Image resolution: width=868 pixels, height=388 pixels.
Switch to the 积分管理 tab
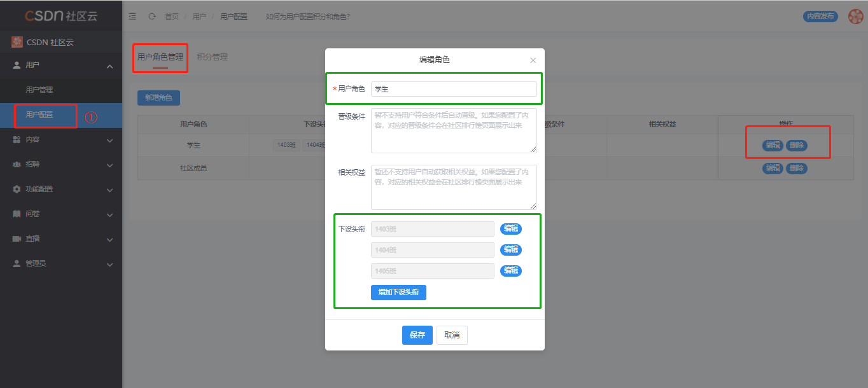point(213,57)
